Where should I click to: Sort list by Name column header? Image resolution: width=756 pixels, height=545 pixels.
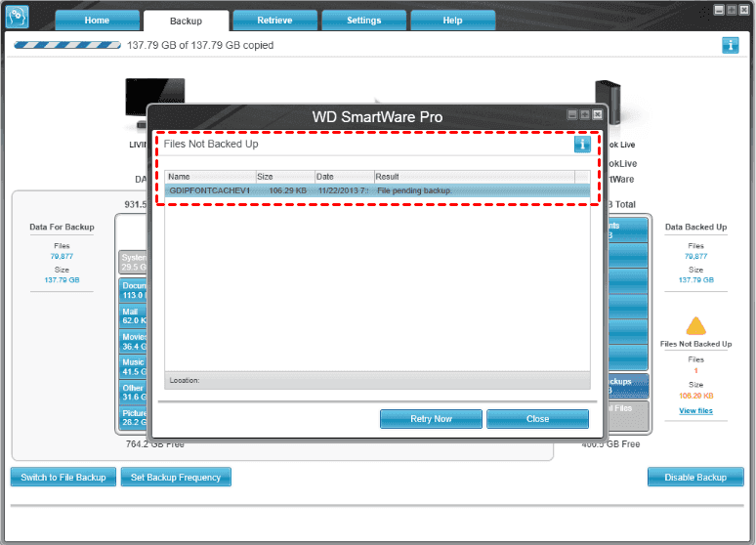point(210,177)
